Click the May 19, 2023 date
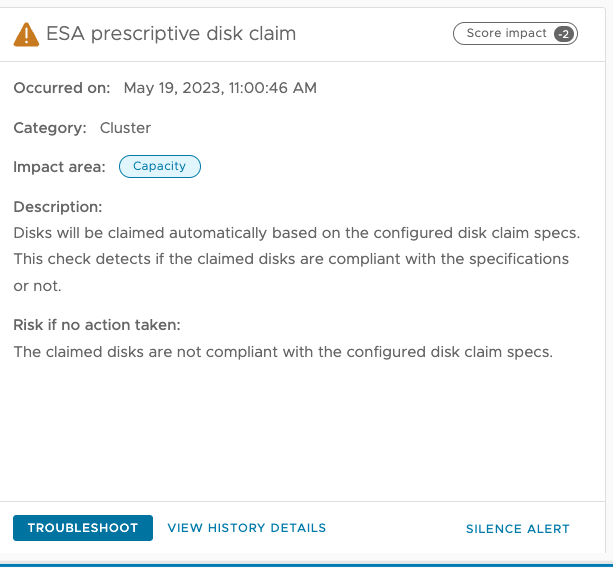The image size is (613, 568). pyautogui.click(x=165, y=88)
